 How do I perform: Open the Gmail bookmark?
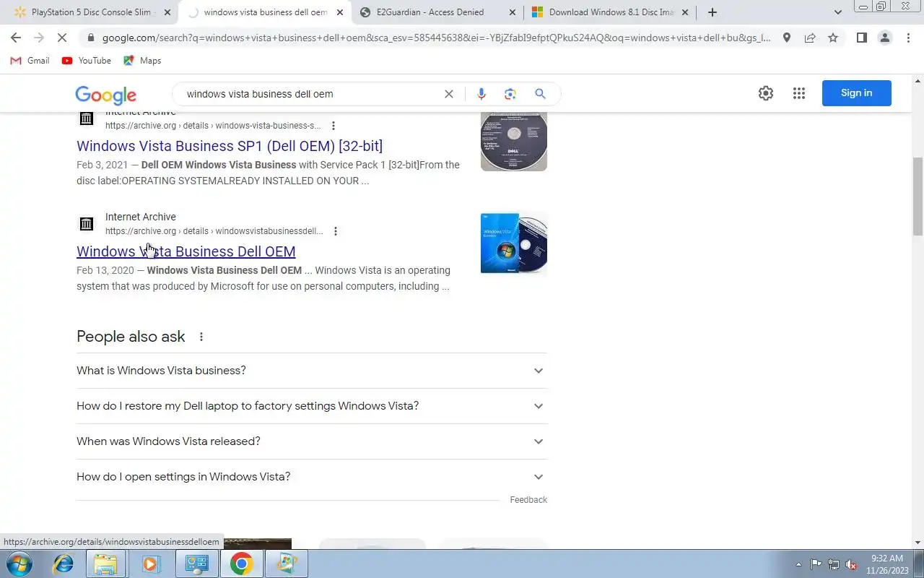(x=30, y=61)
